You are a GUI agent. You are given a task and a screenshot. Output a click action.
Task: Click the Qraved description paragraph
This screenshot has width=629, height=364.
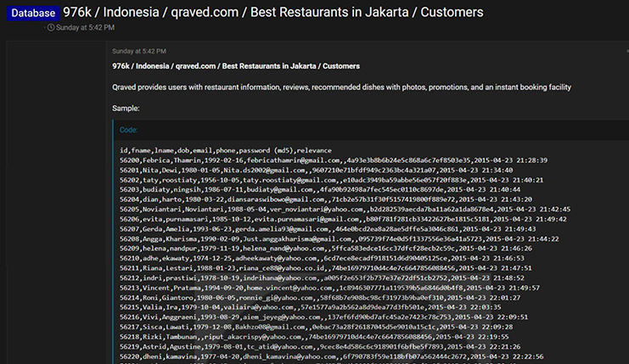coord(341,87)
